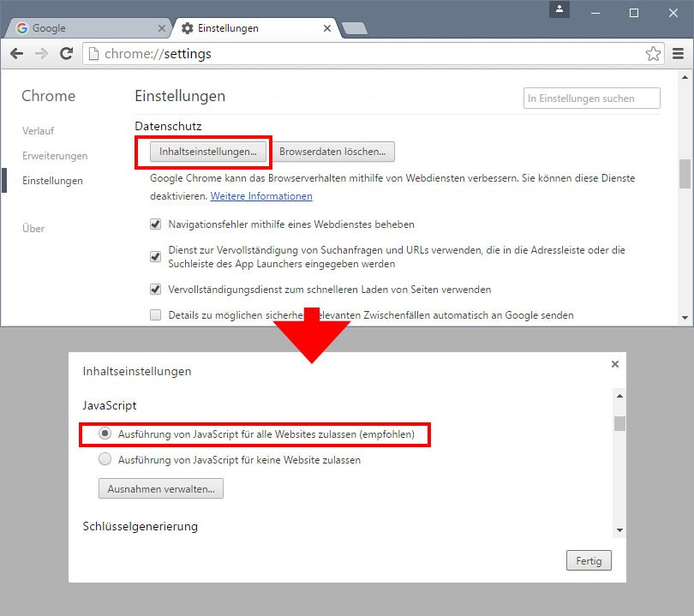Open Verlauf in the sidebar
This screenshot has height=616, width=694.
coord(38,130)
